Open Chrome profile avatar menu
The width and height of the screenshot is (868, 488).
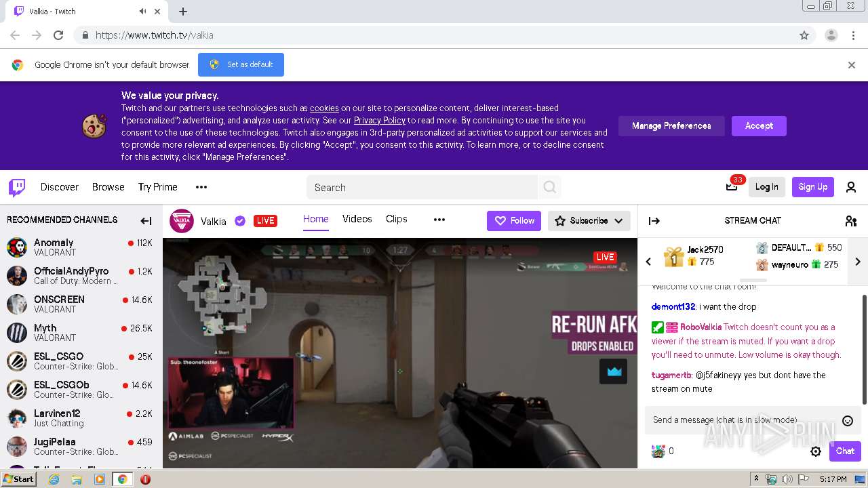[x=831, y=35]
